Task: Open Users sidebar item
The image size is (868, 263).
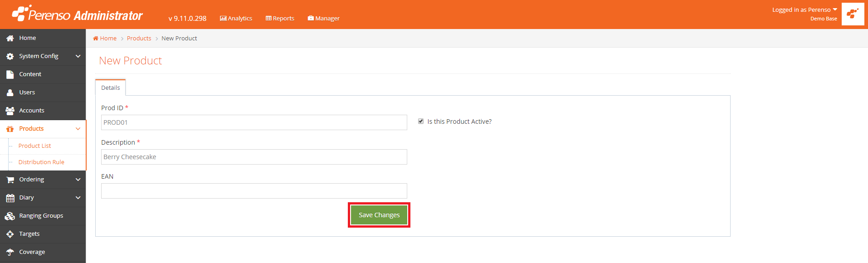Action: point(43,93)
